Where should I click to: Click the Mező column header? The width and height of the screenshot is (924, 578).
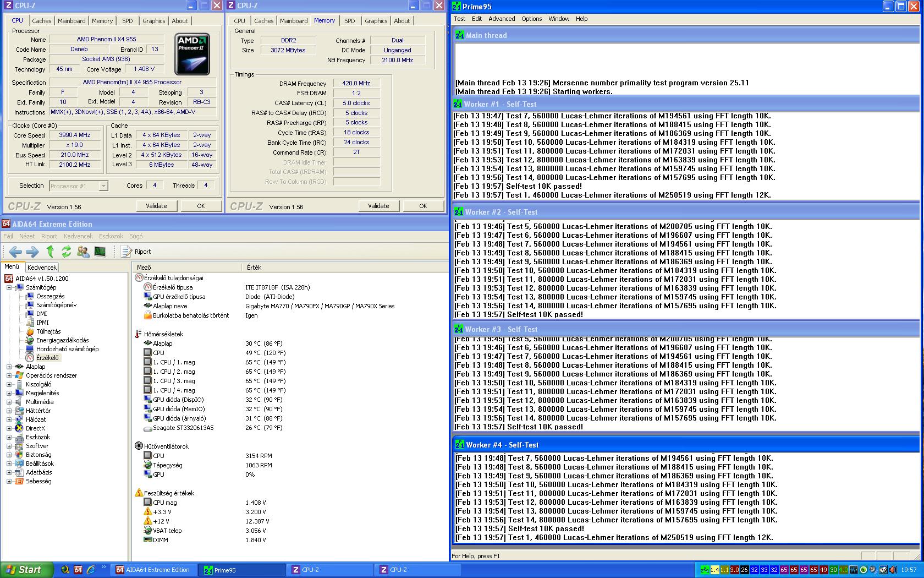click(x=187, y=268)
